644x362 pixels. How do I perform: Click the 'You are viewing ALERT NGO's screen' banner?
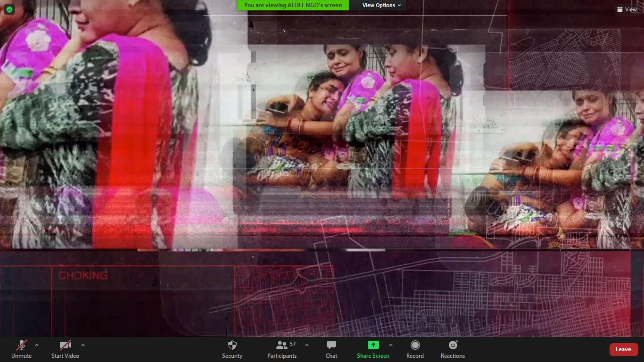[x=293, y=5]
